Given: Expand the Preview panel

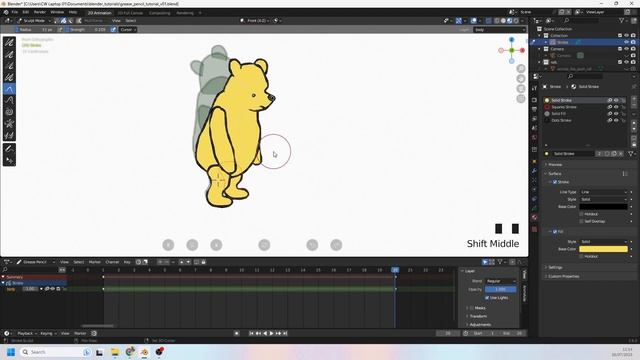Looking at the screenshot, I should click(555, 164).
